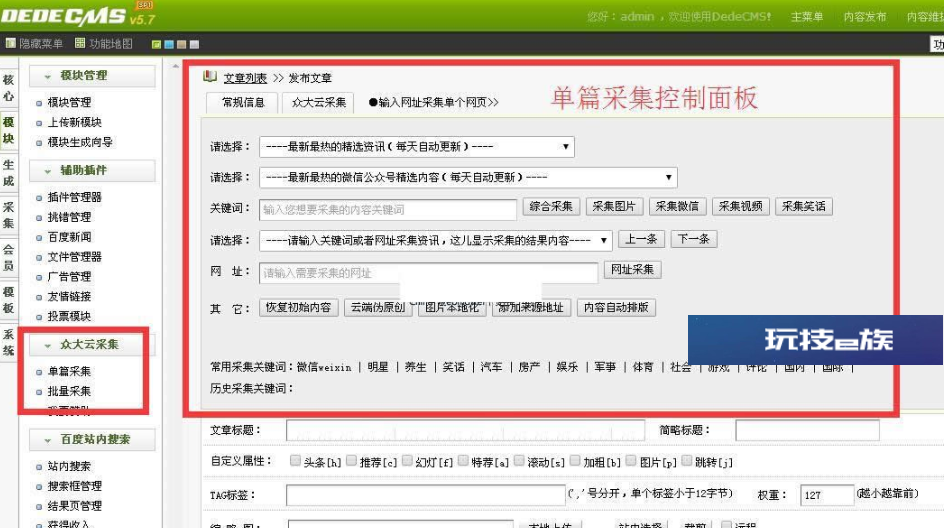This screenshot has height=528, width=944.
Task: Collapse the 百度站内搜索 section header
Action: 92,439
